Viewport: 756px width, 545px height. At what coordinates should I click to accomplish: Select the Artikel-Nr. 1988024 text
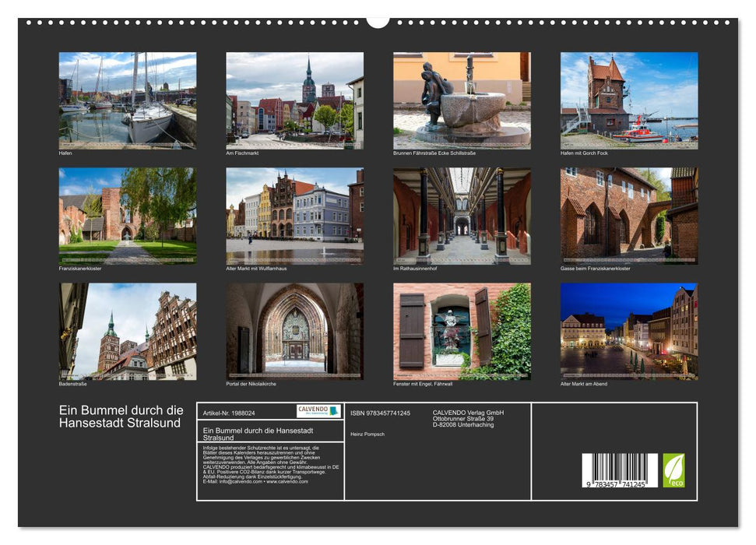(x=229, y=413)
